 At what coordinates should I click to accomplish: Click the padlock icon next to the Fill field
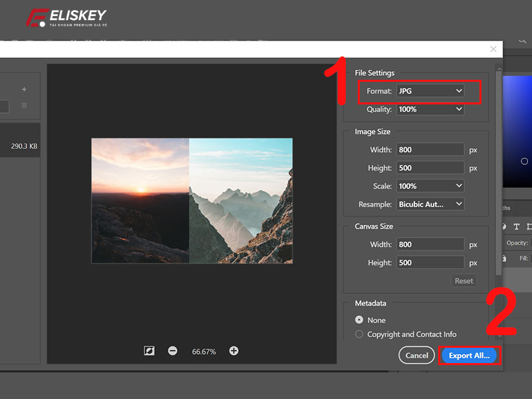coord(505,259)
